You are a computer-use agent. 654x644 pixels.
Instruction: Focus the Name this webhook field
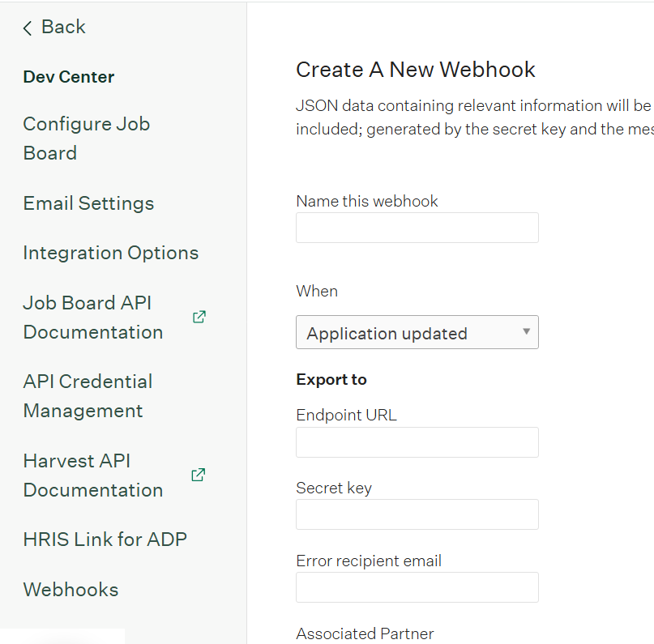[417, 228]
